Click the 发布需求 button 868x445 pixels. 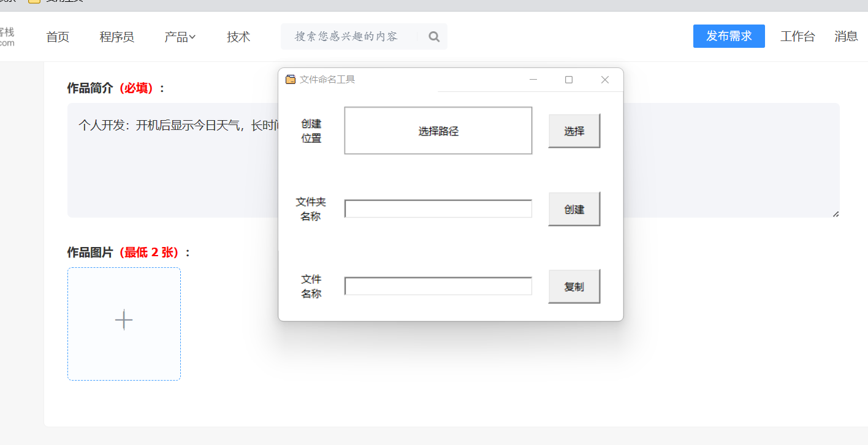click(729, 36)
